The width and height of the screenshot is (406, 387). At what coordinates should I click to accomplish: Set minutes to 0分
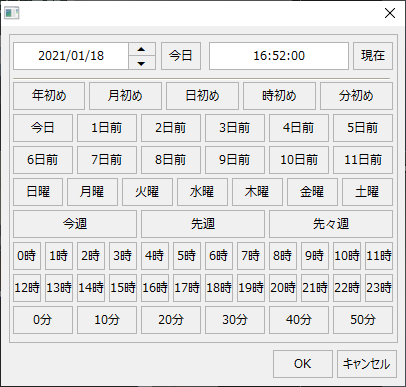(43, 320)
